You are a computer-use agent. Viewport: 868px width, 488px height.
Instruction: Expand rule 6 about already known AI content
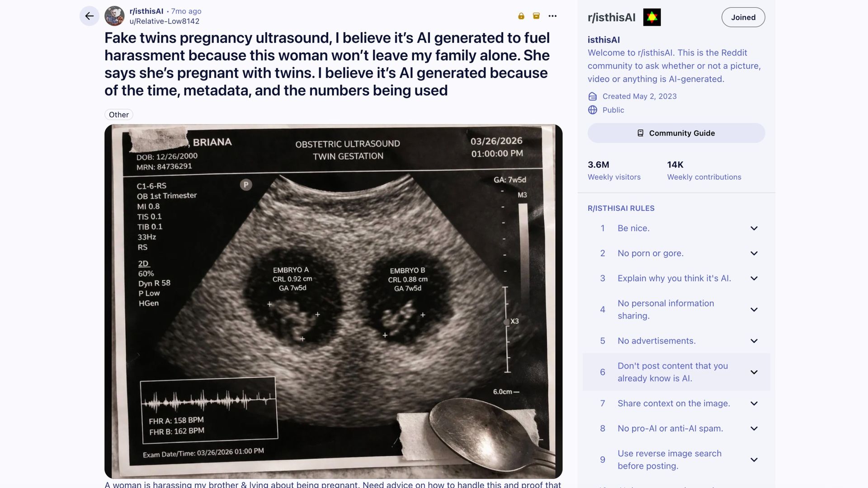[676, 372]
